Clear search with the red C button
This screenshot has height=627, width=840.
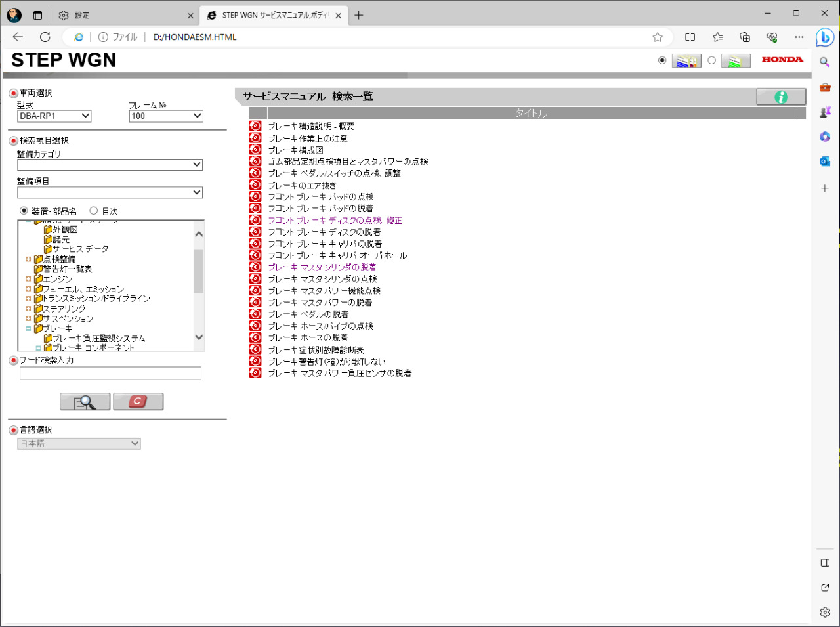[138, 402]
